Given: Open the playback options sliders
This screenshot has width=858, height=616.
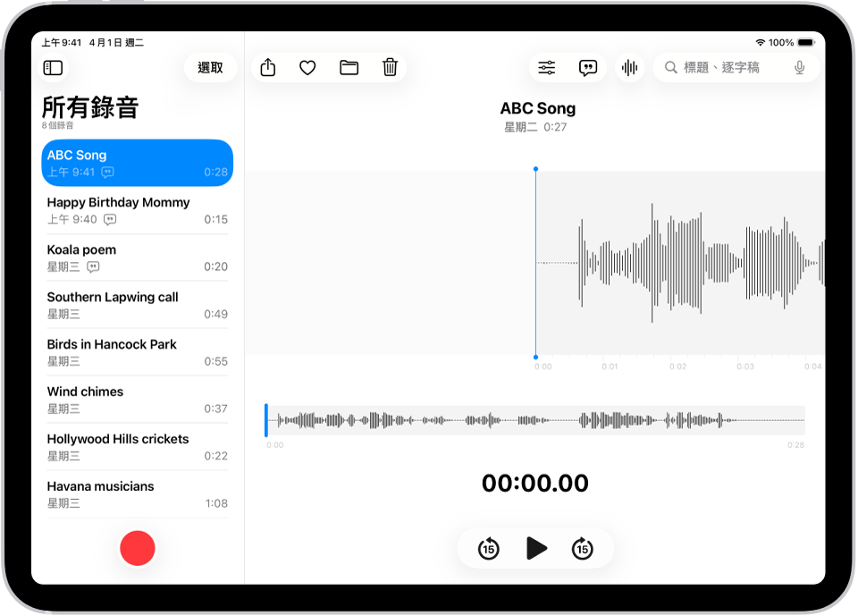Looking at the screenshot, I should pos(545,67).
